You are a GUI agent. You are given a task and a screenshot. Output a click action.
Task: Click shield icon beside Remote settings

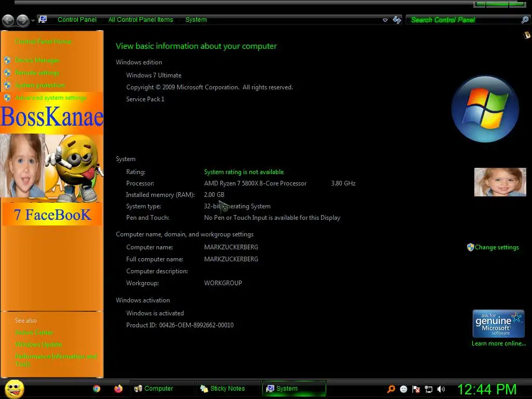[x=7, y=73]
